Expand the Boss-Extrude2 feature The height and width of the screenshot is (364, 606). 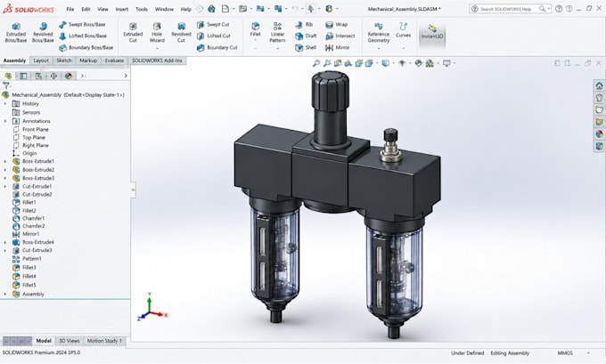(x=5, y=169)
